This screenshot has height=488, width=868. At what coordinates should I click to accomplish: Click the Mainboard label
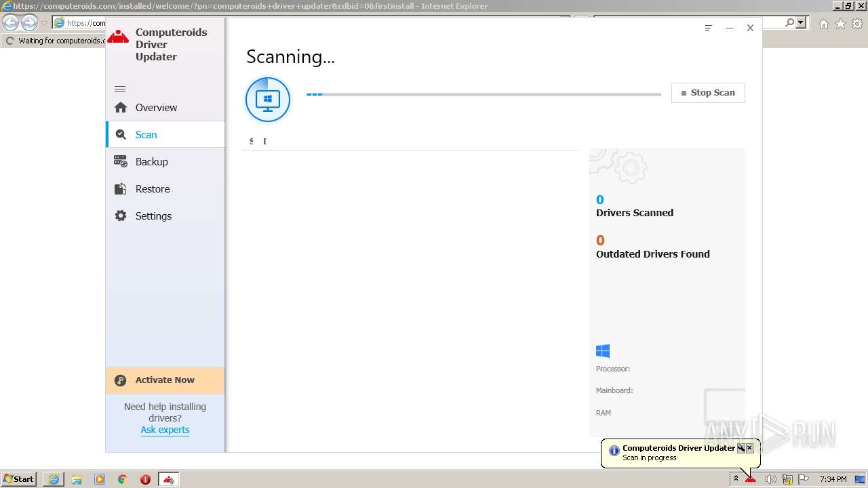(614, 390)
